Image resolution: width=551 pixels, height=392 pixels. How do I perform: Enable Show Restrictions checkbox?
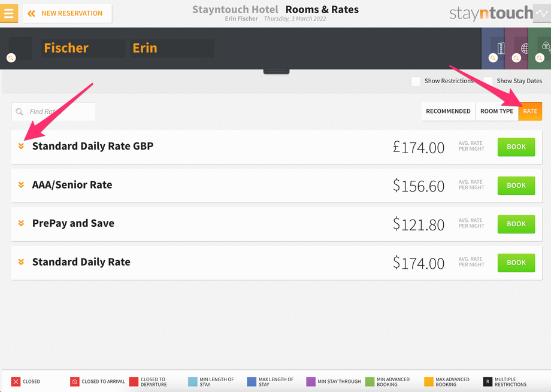point(416,81)
